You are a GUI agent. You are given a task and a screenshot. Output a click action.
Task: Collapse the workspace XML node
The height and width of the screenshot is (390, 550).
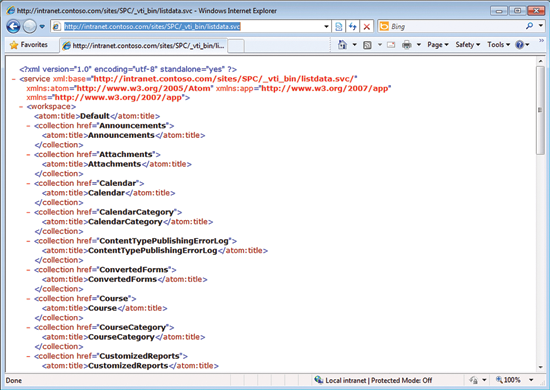point(21,107)
